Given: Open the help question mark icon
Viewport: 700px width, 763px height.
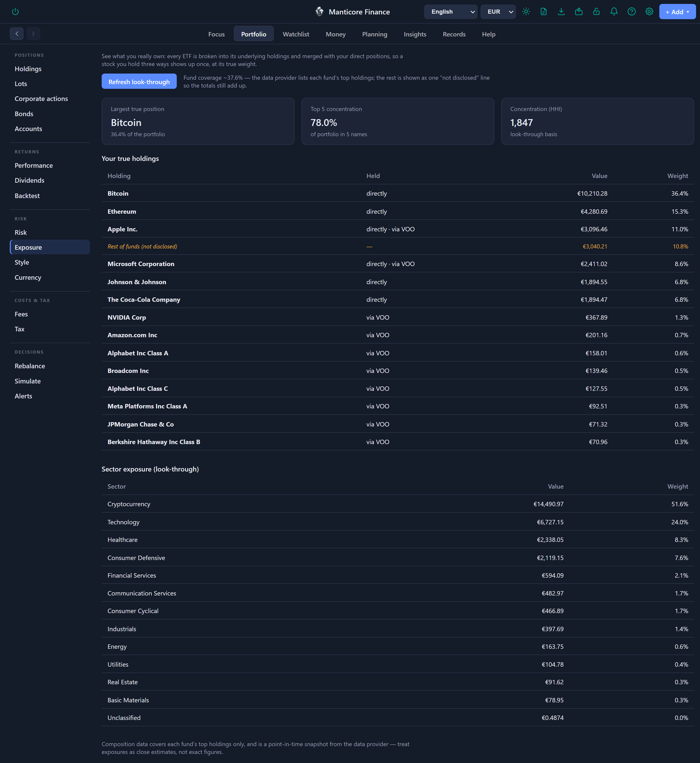Looking at the screenshot, I should pos(631,11).
